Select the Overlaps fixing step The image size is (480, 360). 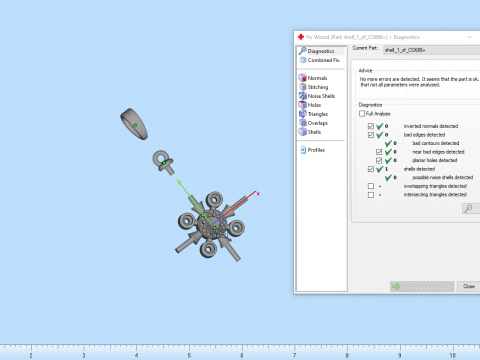[x=313, y=123]
